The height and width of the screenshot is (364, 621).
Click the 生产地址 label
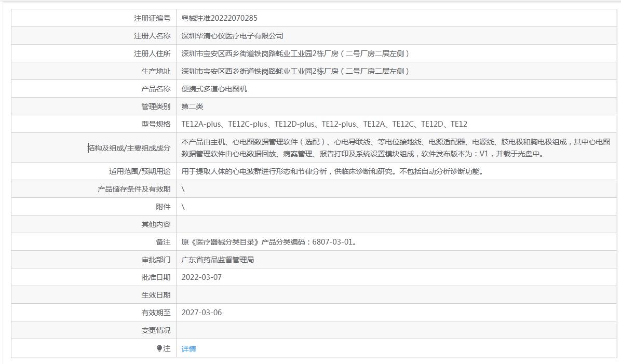click(x=156, y=71)
